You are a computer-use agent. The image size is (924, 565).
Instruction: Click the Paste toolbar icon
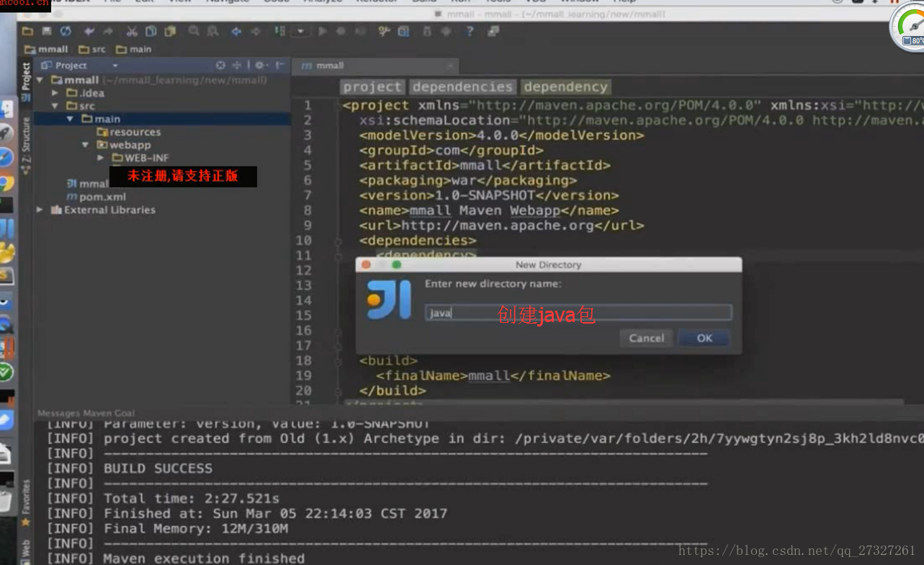[x=170, y=31]
